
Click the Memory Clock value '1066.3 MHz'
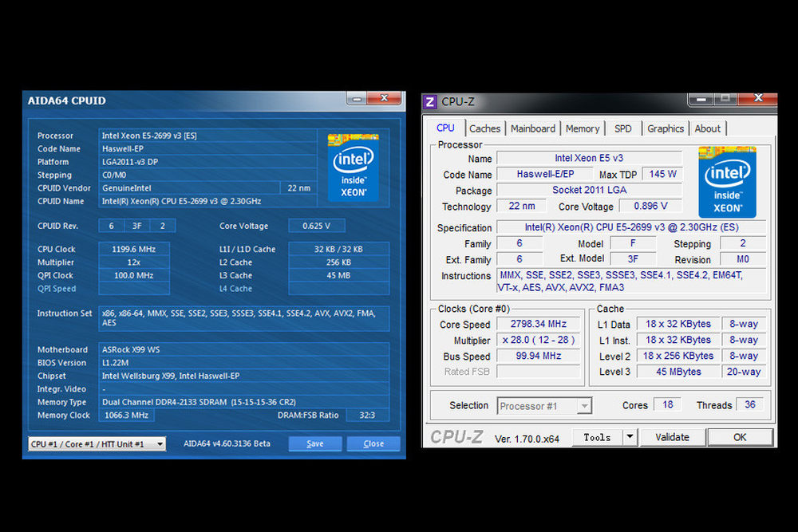point(127,415)
